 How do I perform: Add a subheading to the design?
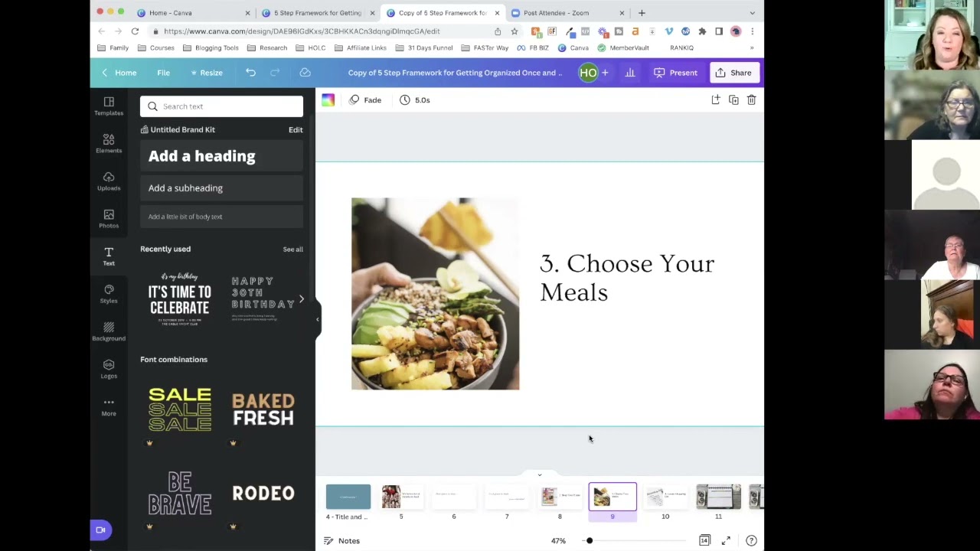[221, 188]
